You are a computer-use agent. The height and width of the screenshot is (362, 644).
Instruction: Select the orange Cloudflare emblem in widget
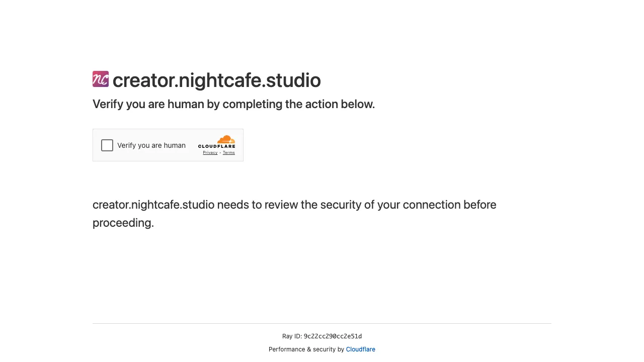(x=225, y=140)
